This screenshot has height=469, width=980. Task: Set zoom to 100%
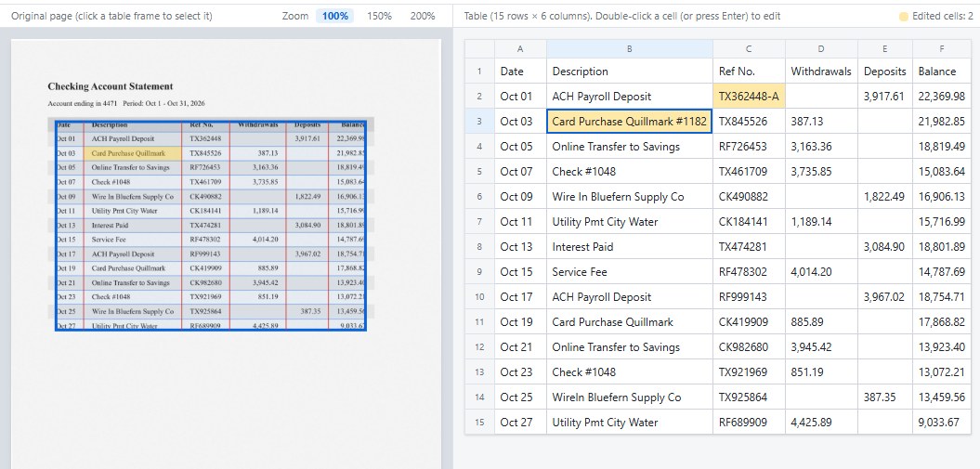[x=335, y=16]
